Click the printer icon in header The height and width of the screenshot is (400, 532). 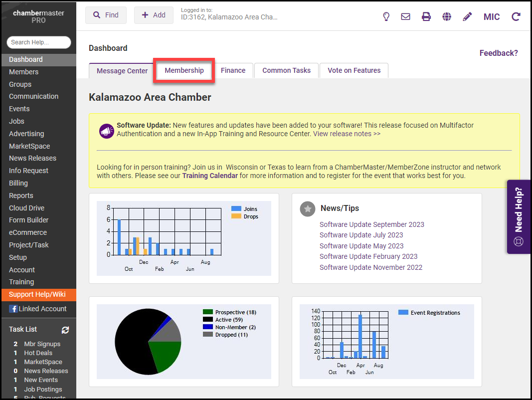click(426, 16)
